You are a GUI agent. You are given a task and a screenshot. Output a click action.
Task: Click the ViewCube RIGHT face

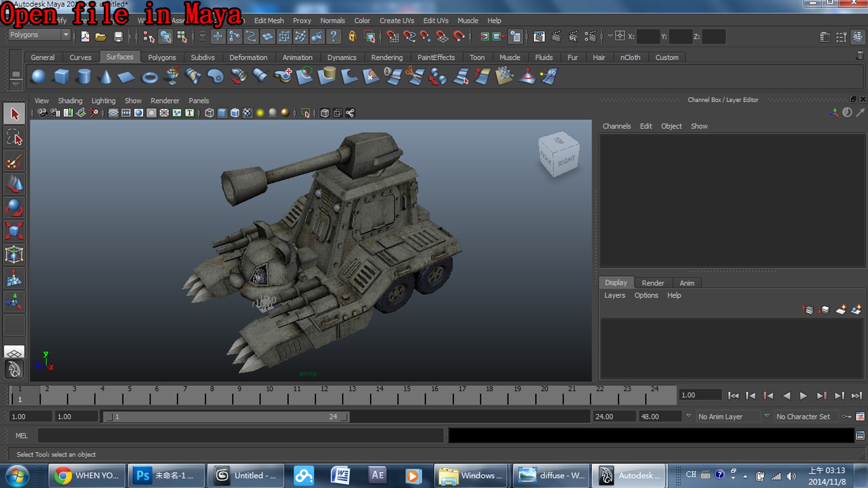566,161
